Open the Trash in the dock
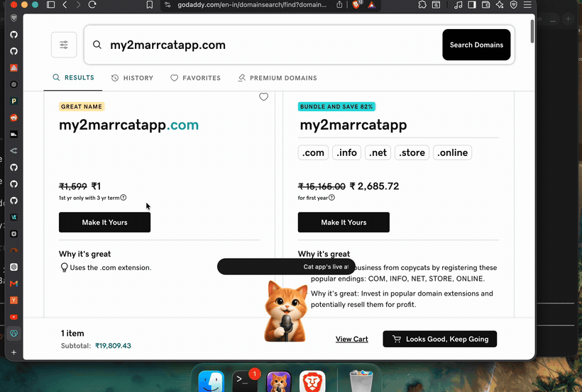The width and height of the screenshot is (582, 392). [361, 381]
